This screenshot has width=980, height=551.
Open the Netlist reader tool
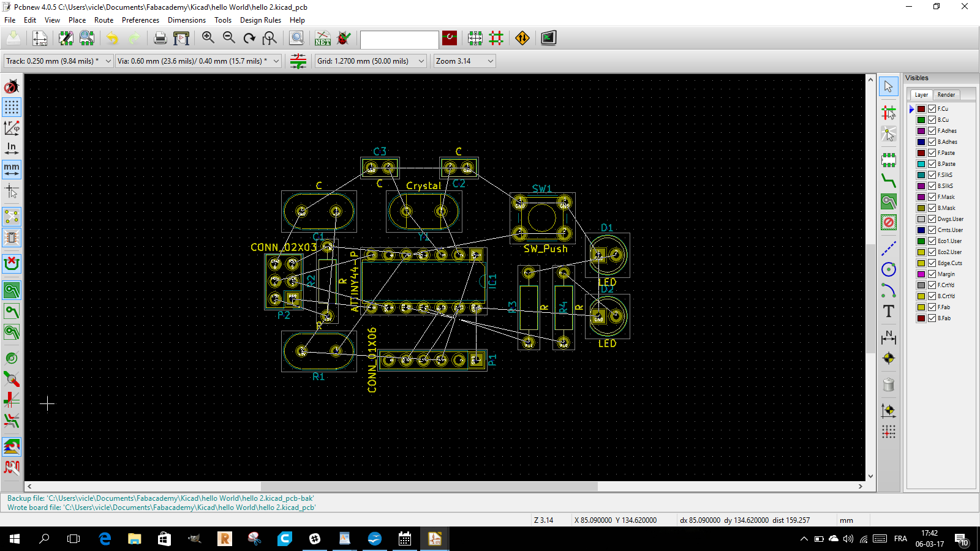click(x=323, y=39)
